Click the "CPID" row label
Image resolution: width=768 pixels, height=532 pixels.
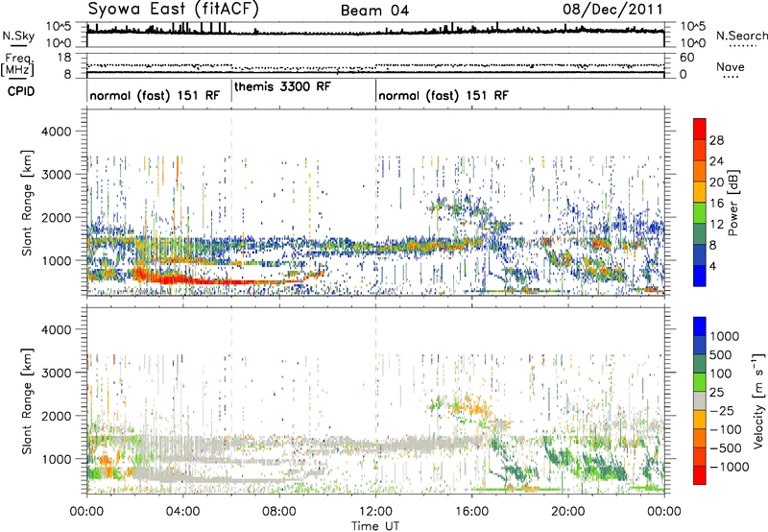pos(21,91)
